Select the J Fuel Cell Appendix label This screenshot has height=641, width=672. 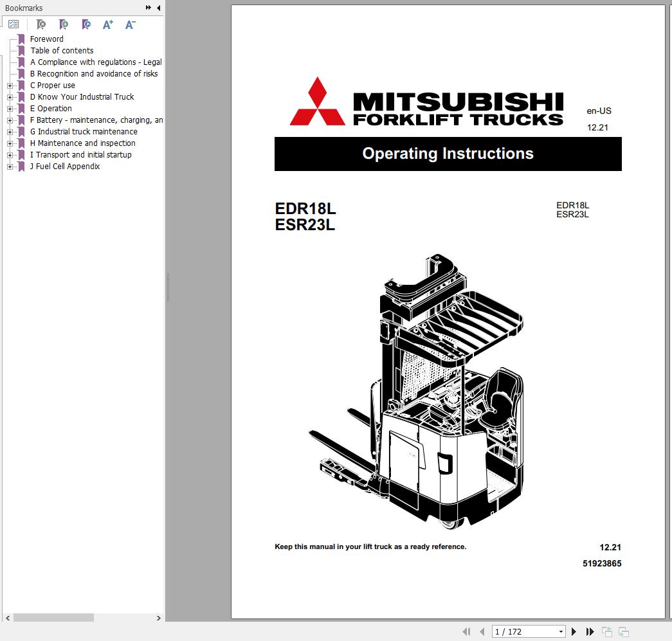pos(65,167)
